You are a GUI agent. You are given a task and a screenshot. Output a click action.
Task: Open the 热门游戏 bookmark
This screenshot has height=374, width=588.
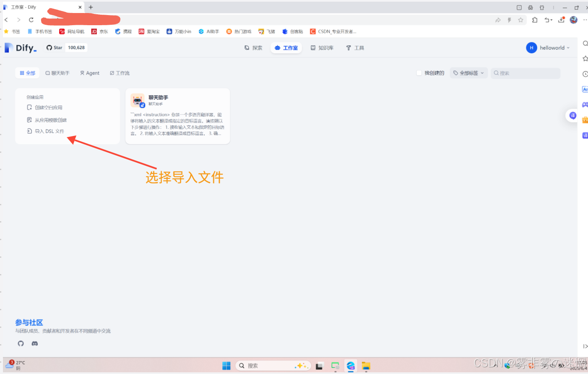(239, 31)
